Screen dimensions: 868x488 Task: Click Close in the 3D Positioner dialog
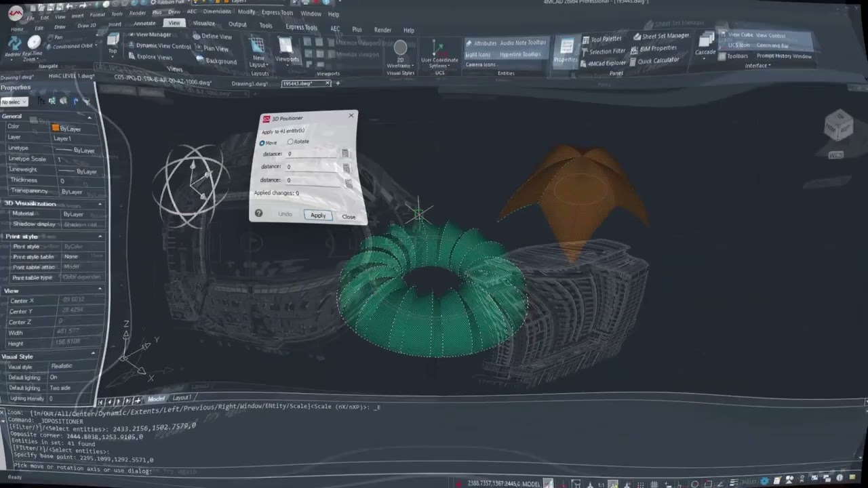click(x=349, y=217)
